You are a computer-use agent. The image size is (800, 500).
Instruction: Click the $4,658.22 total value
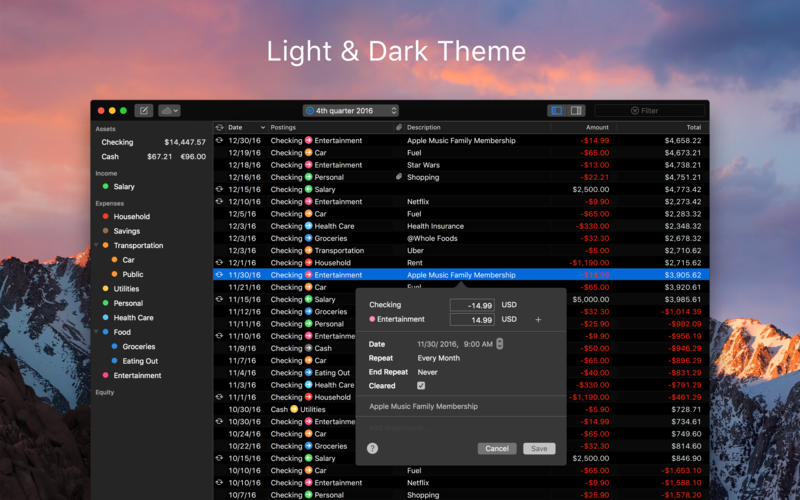[683, 140]
